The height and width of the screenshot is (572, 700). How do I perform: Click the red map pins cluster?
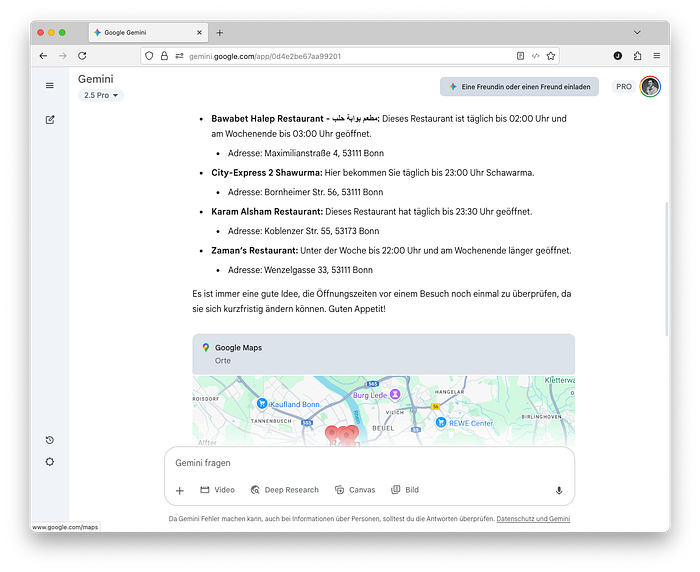pyautogui.click(x=342, y=435)
